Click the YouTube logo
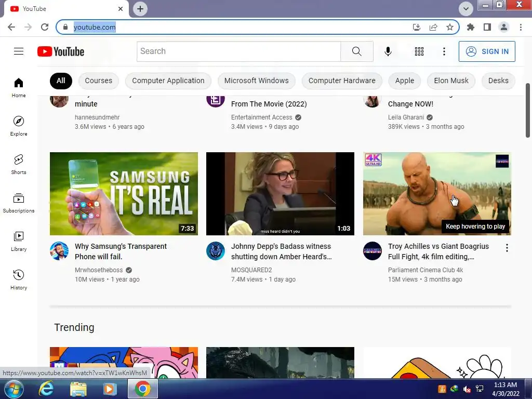The width and height of the screenshot is (532, 399). point(61,51)
